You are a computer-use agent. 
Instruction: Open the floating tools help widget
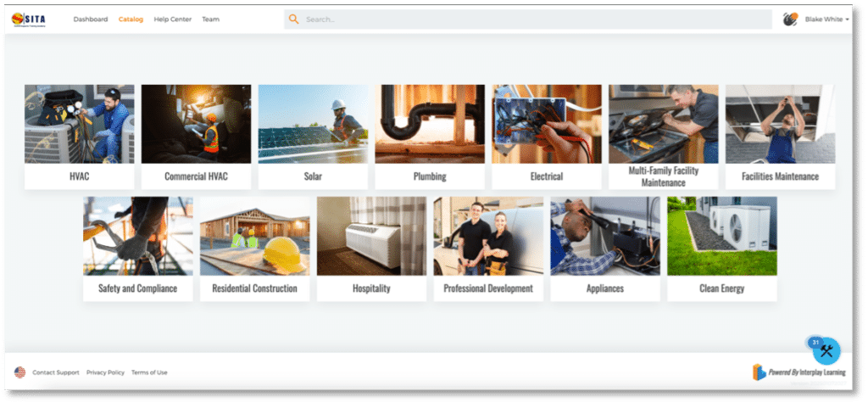pyautogui.click(x=826, y=350)
